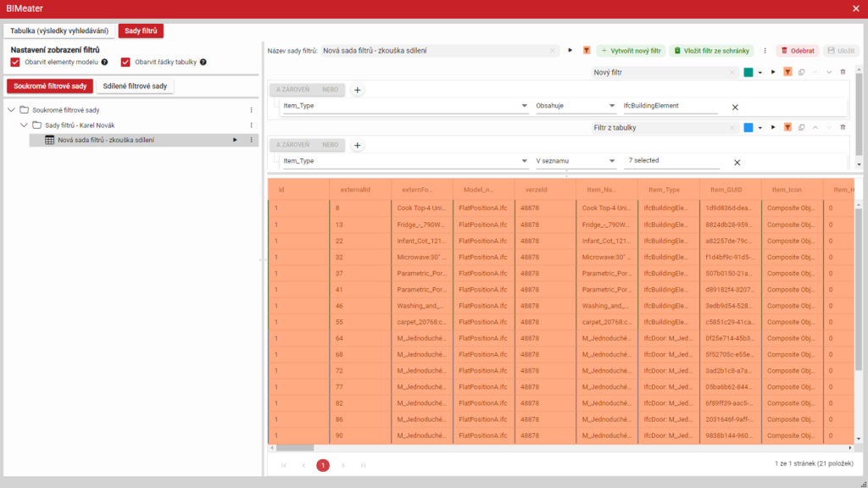Image resolution: width=868 pixels, height=488 pixels.
Task: Uncheck Obarvit elementy modelu checkbox
Action: click(x=15, y=62)
